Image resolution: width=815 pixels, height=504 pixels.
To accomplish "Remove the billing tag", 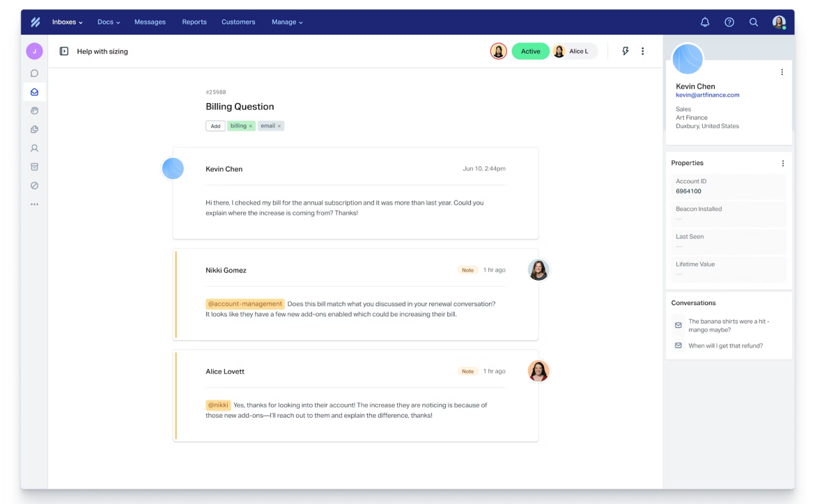I will [251, 126].
